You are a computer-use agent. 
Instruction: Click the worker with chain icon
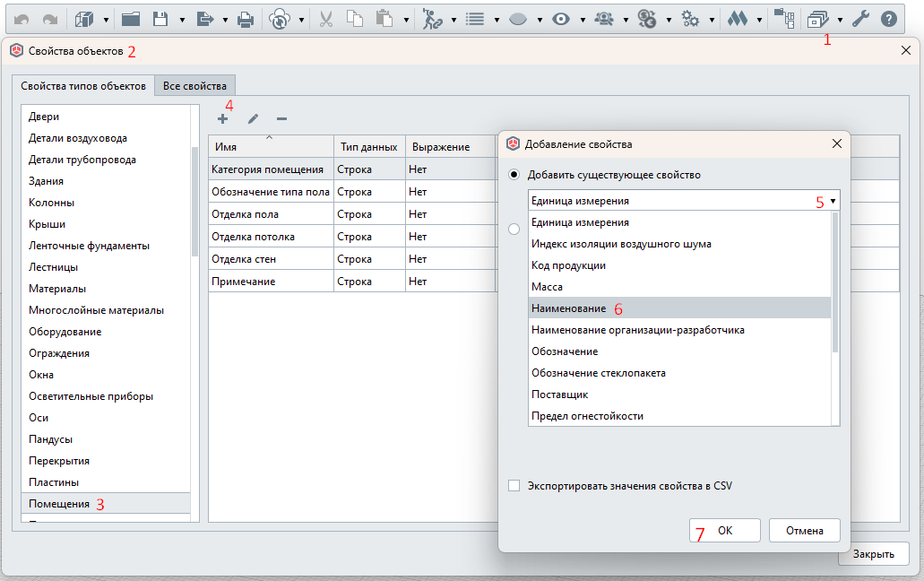point(432,20)
